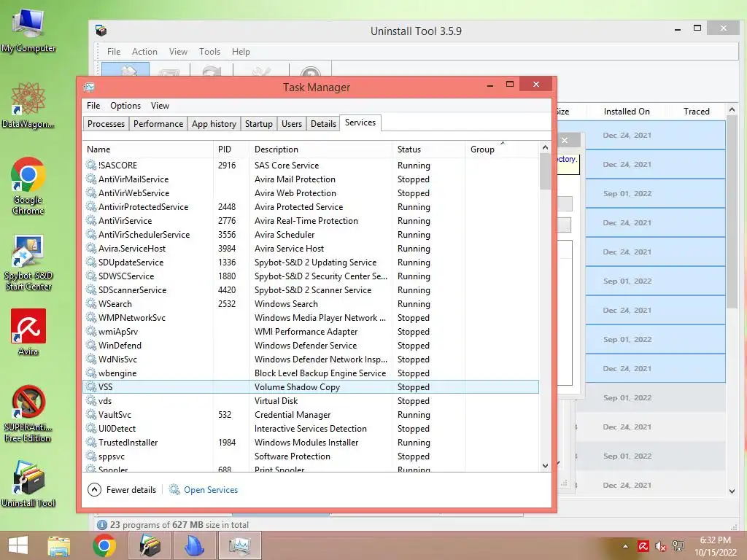Click first Uninstall Tool toolbar icon
The height and width of the screenshot is (560, 747).
(125, 70)
